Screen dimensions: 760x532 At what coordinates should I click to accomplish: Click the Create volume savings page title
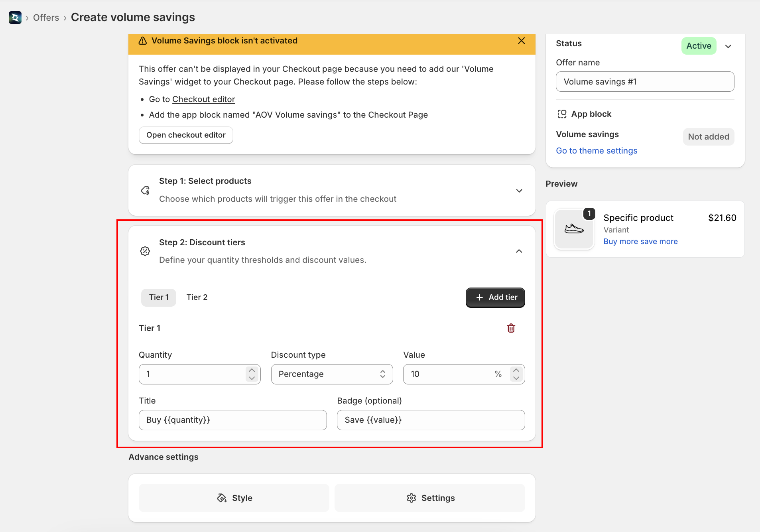tap(133, 18)
